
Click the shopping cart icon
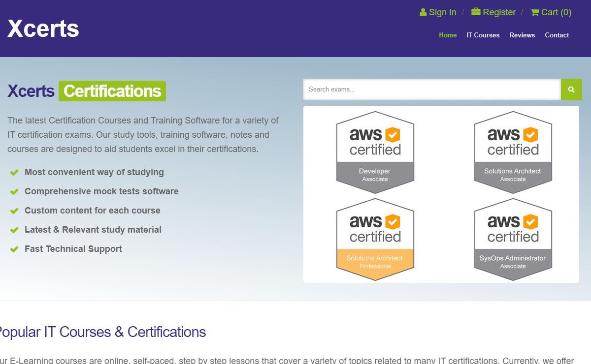[534, 12]
